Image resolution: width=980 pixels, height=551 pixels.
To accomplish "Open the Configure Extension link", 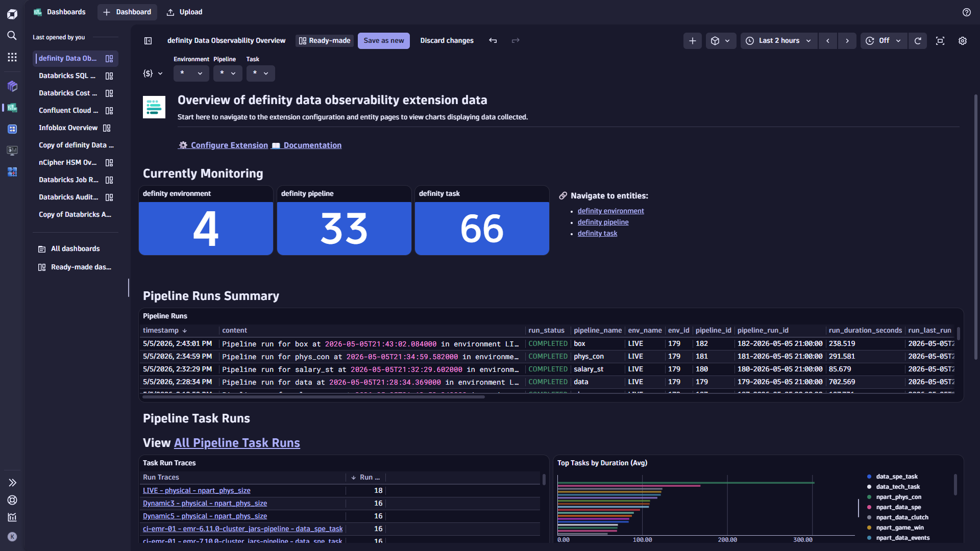I will [223, 145].
